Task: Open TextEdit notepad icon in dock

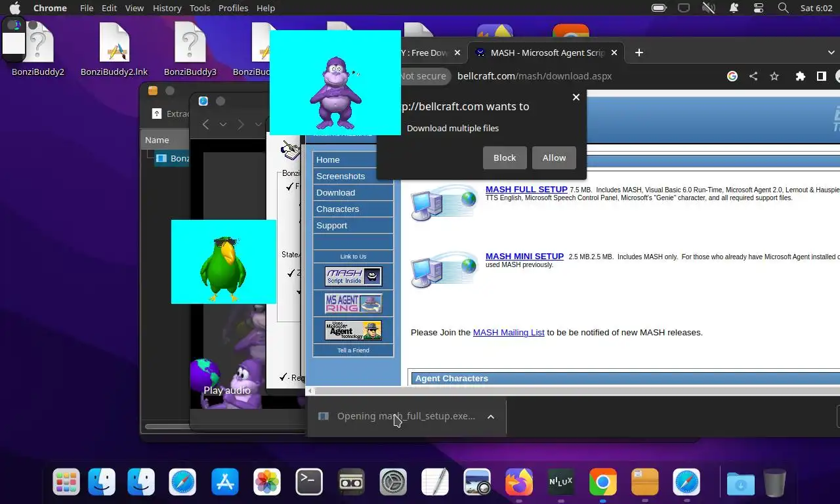Action: 435,483
